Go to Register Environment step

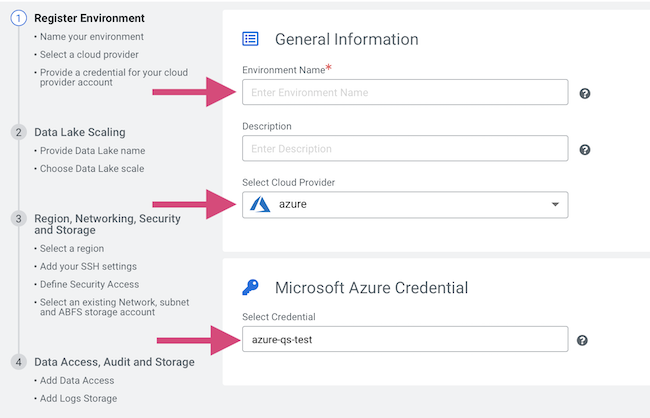pos(89,18)
